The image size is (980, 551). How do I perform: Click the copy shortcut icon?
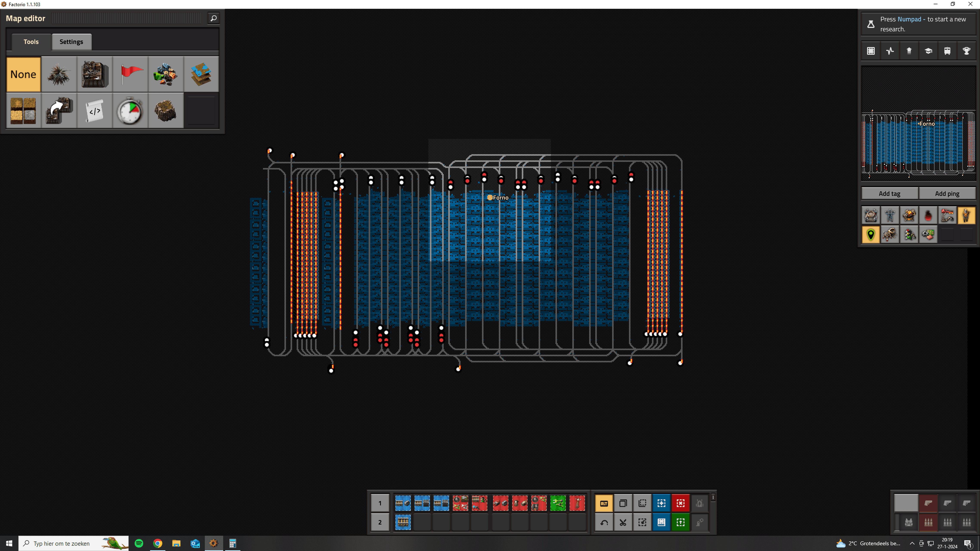click(623, 503)
